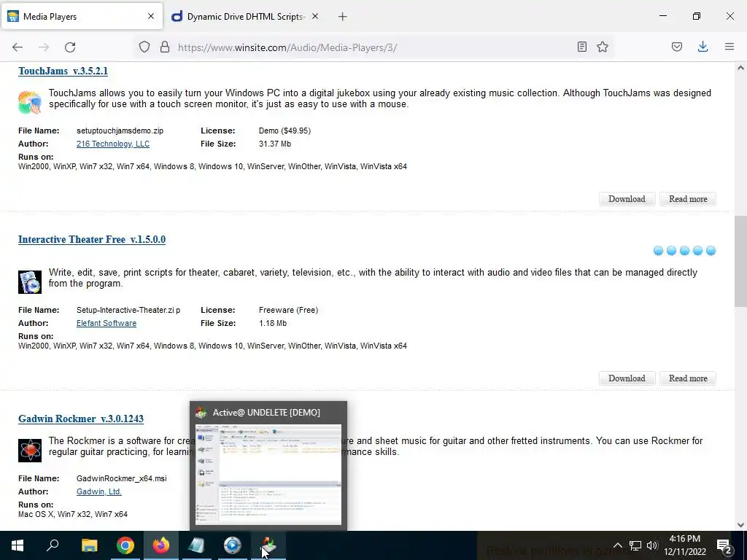This screenshot has height=560, width=747.
Task: Open the Windows Start menu
Action: (x=18, y=545)
